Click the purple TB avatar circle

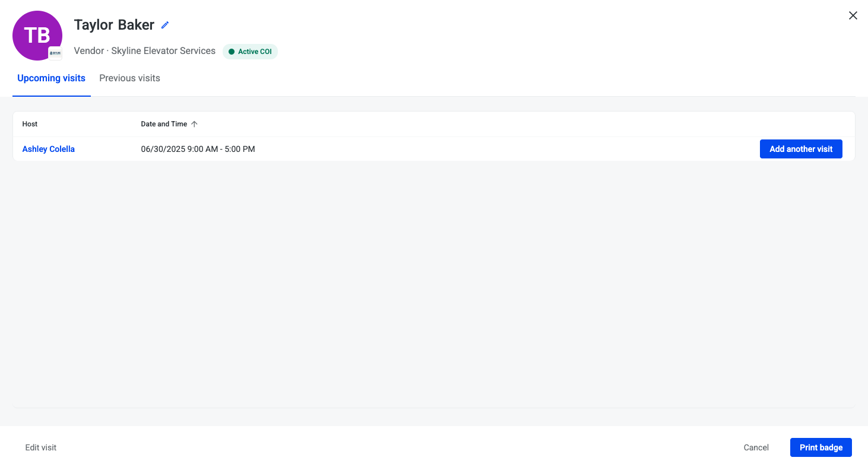[x=34, y=33]
